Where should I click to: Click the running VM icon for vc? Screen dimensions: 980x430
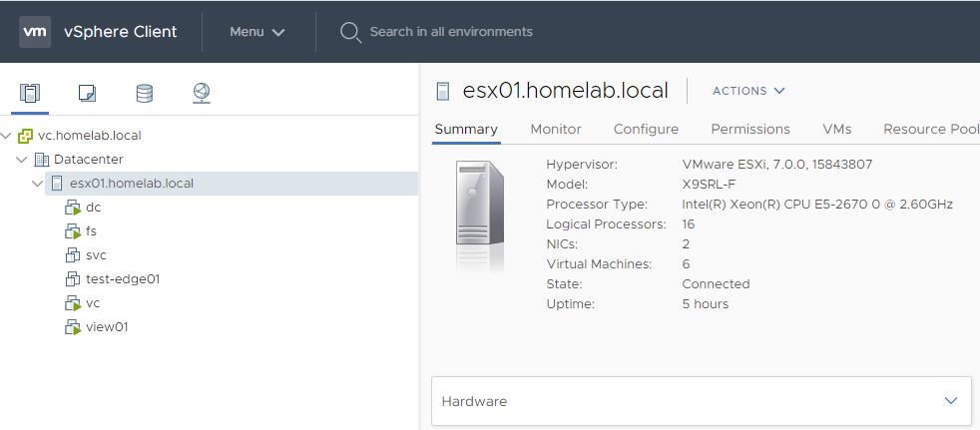point(74,303)
